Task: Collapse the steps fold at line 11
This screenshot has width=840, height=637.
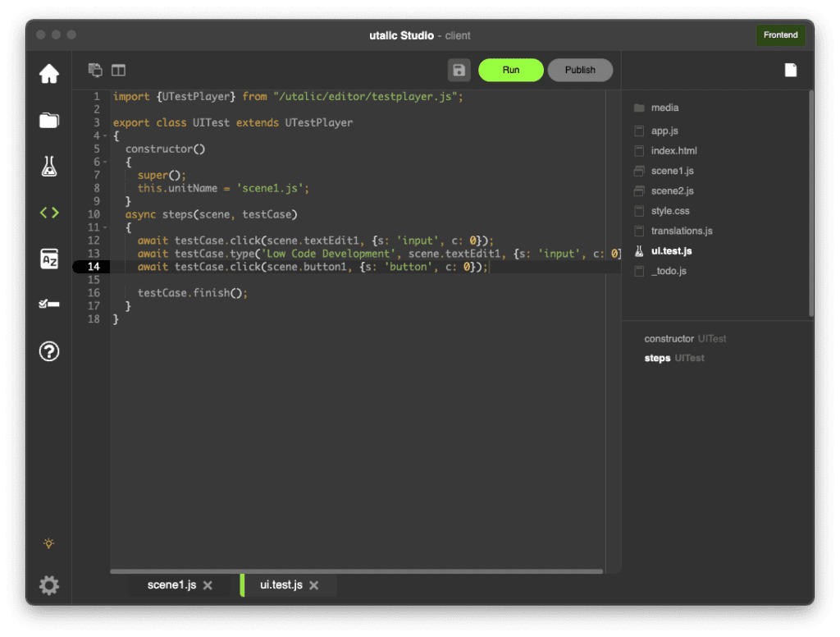Action: (x=106, y=227)
